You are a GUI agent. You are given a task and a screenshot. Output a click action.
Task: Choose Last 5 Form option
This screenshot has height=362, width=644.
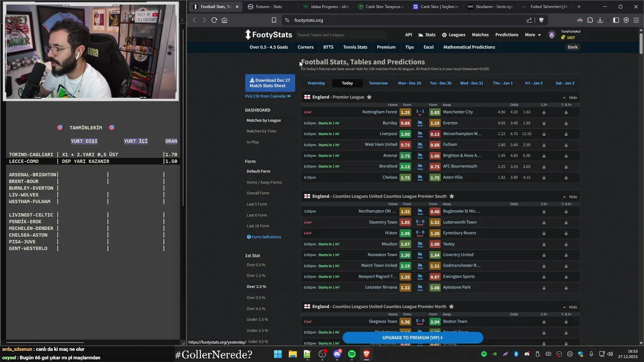point(257,204)
